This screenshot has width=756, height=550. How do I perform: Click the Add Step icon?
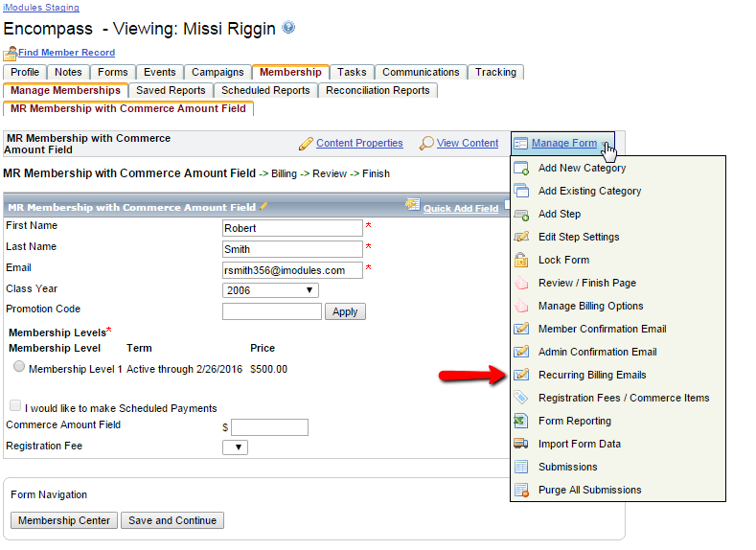point(521,214)
